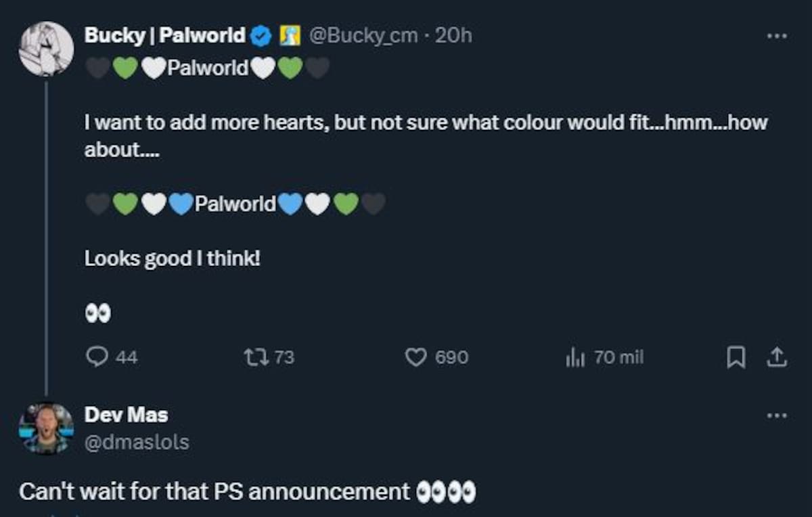This screenshot has width=812, height=517.
Task: Click the affiliate badge beside the verified checkmark
Action: point(290,36)
